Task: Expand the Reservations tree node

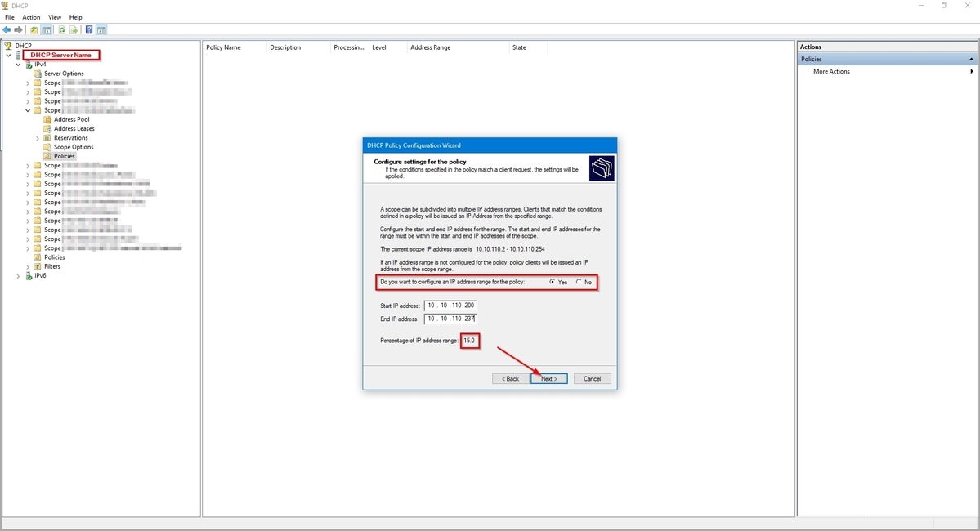Action: point(38,138)
